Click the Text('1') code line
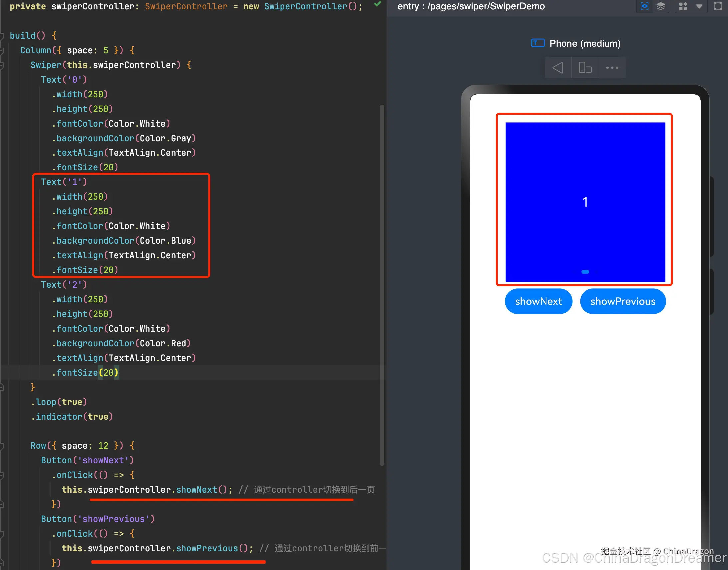 pyautogui.click(x=64, y=182)
